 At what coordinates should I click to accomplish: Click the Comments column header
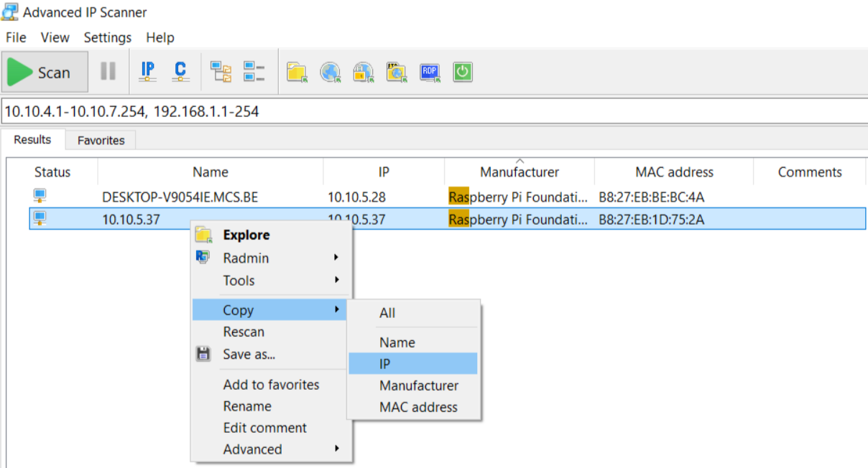810,172
